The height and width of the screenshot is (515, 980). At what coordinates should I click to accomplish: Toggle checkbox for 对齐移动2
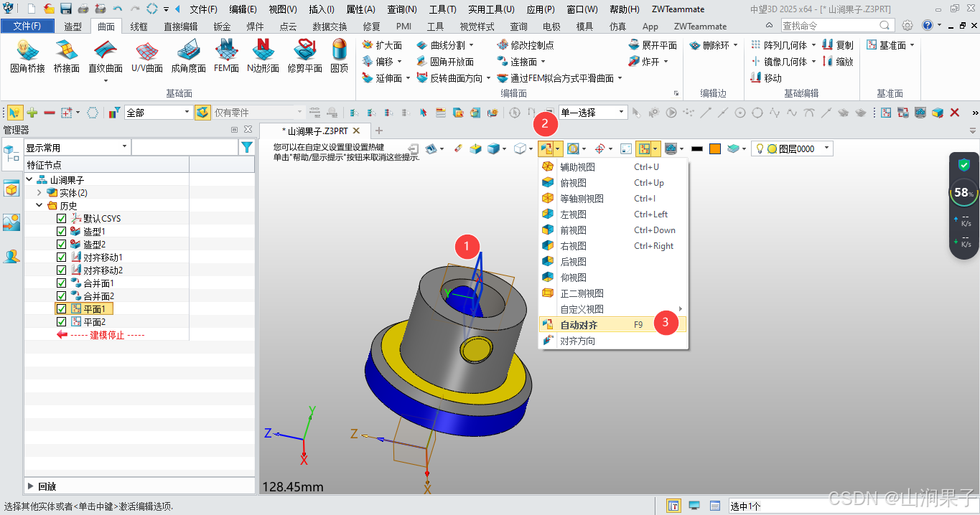61,270
